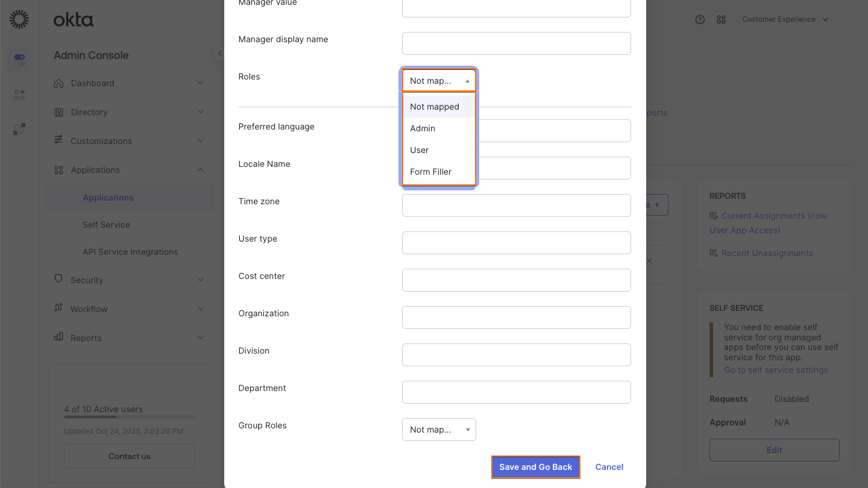The width and height of the screenshot is (868, 488).
Task: Open the Group Roles dropdown
Action: [x=439, y=429]
